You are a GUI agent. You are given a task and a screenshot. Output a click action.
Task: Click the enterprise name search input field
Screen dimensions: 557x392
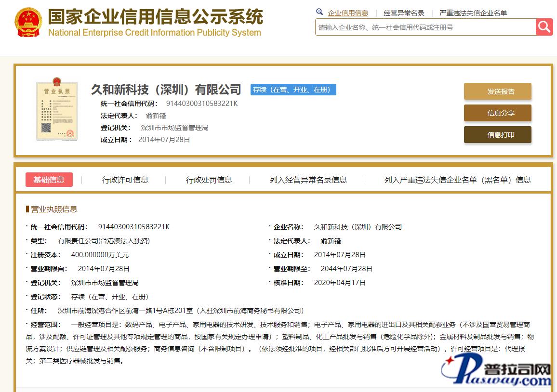point(425,27)
